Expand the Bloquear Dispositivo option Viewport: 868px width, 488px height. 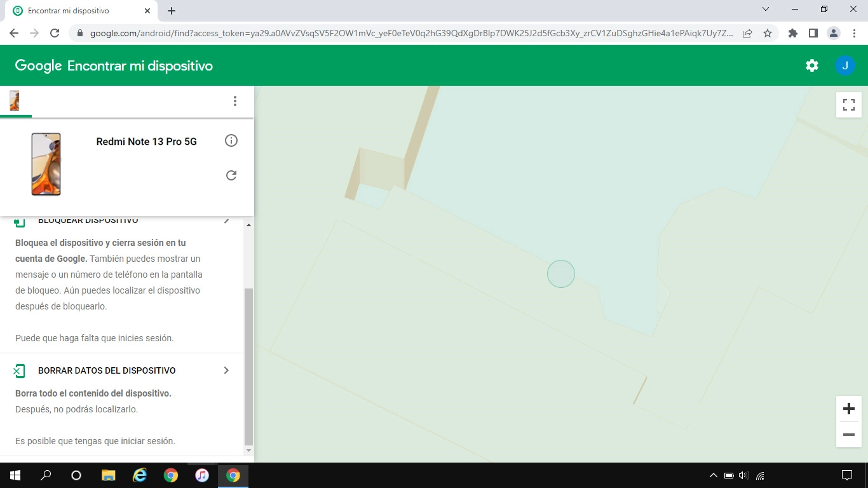pos(227,220)
